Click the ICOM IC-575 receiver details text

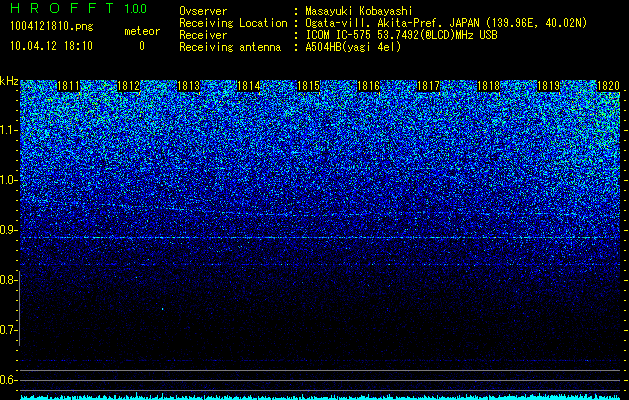tap(401, 35)
